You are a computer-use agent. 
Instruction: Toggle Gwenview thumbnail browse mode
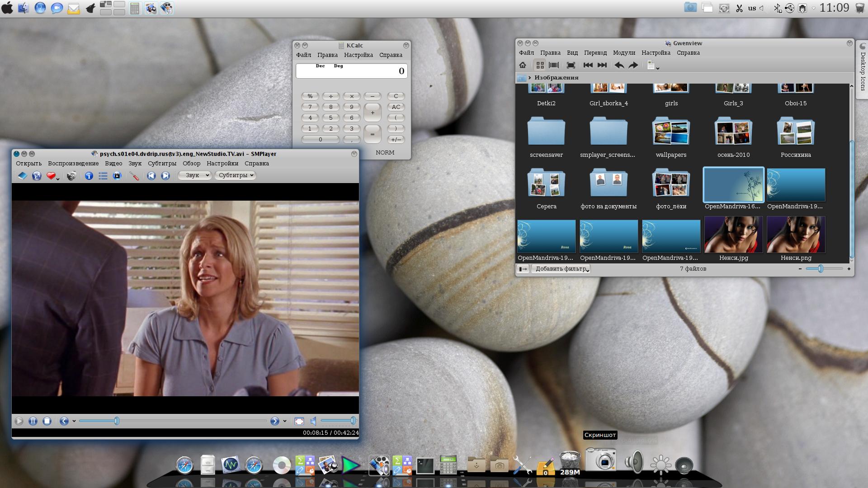[x=540, y=65]
